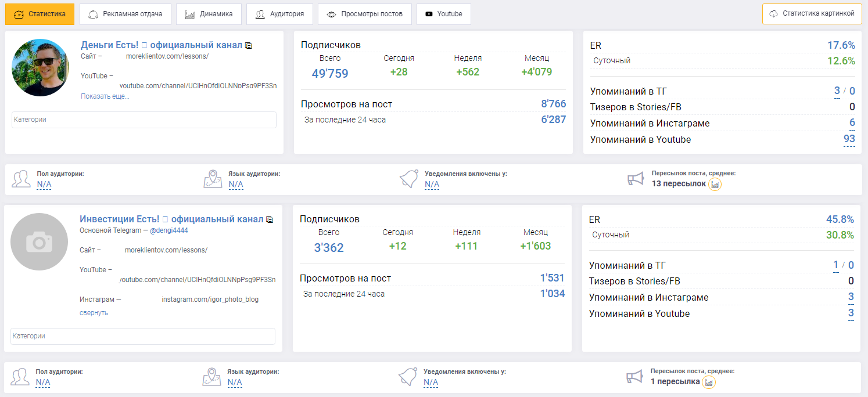
Task: Select the Youtube tab
Action: click(443, 14)
